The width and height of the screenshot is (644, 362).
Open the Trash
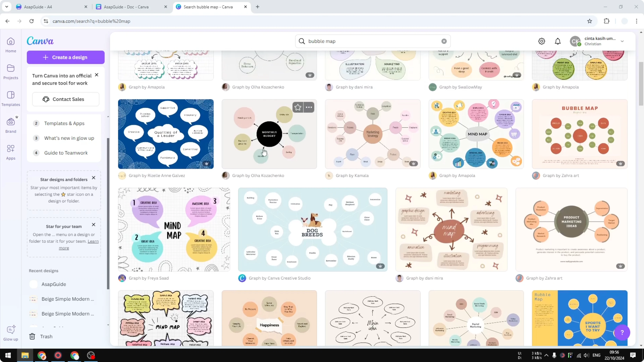click(x=46, y=336)
